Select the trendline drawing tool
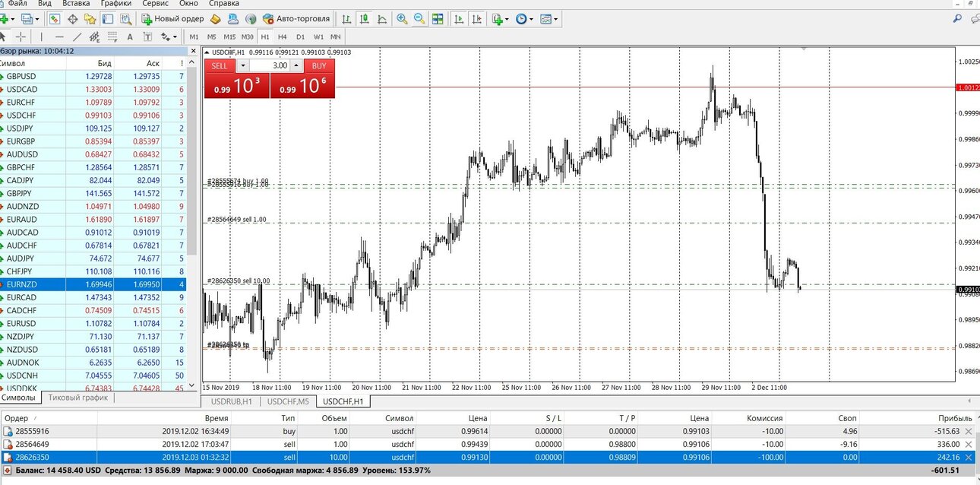Viewport: 980px width, 485px height. point(77,36)
